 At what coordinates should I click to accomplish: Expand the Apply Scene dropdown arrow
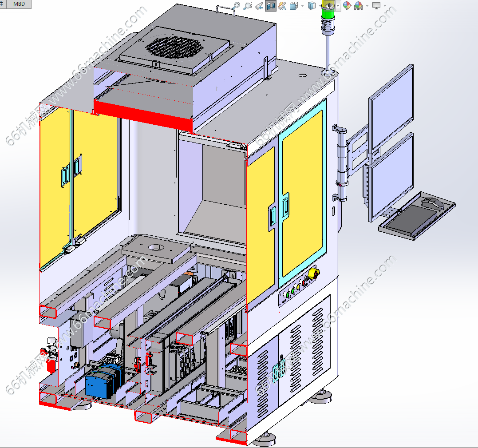tap(367, 6)
